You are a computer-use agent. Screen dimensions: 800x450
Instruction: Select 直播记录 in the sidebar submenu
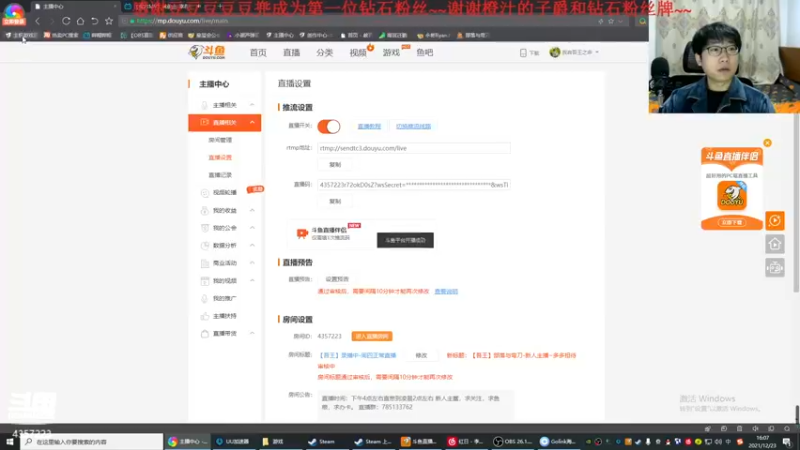point(220,175)
